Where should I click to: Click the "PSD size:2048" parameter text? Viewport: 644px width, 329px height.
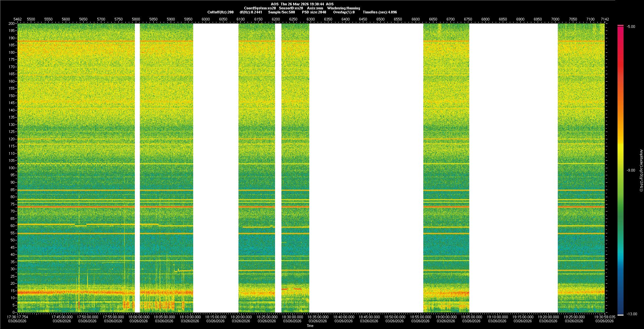(x=314, y=12)
